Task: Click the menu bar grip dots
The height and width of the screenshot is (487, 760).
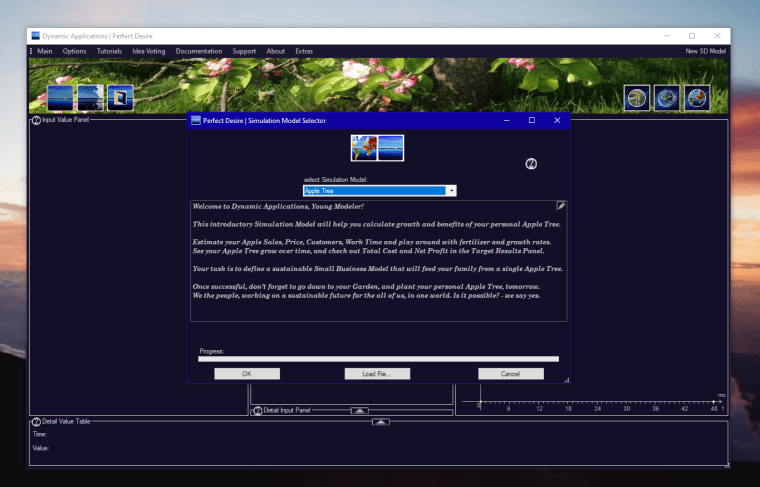Action: [x=31, y=51]
